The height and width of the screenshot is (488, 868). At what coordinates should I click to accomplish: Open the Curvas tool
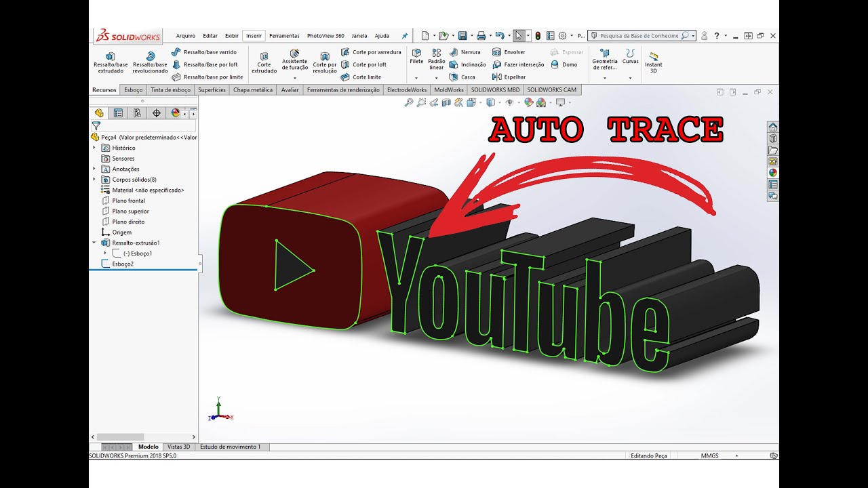pyautogui.click(x=631, y=57)
